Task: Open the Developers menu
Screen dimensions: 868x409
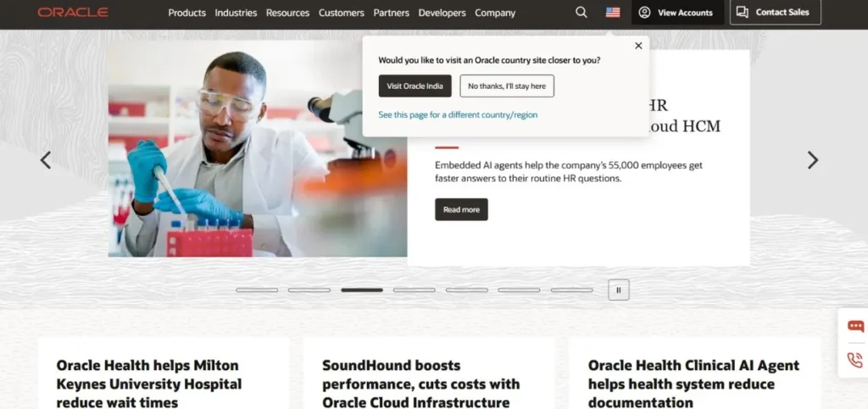Action: [442, 13]
